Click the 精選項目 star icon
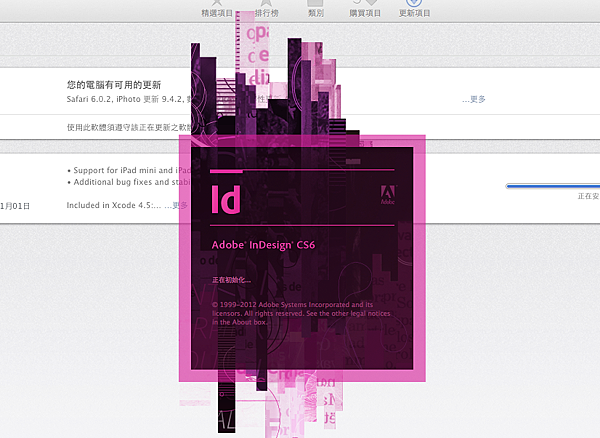Image resolution: width=600 pixels, height=438 pixels. [217, 3]
